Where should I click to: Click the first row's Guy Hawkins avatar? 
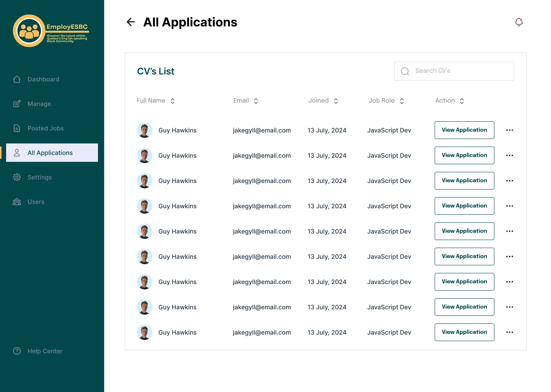pos(145,130)
